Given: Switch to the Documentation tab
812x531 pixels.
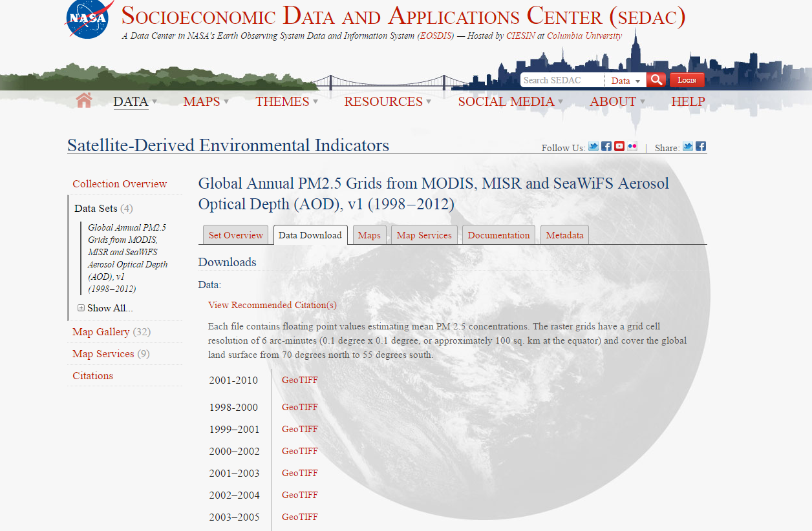Looking at the screenshot, I should point(498,235).
